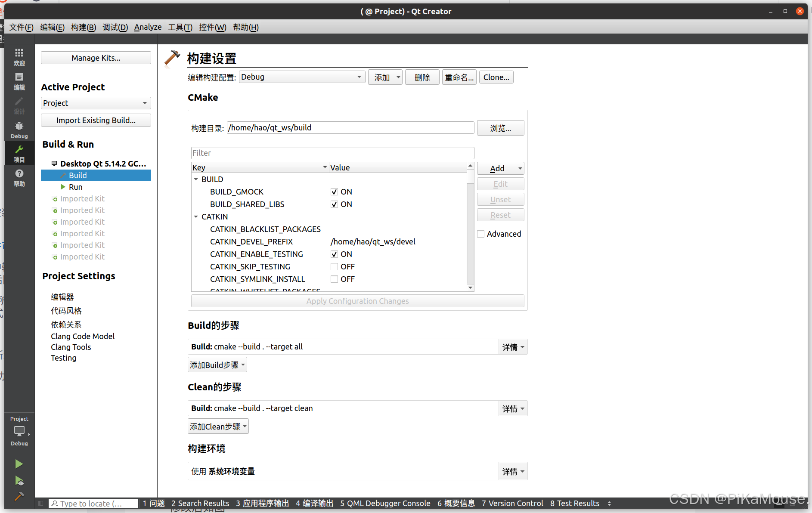Screen dimensions: 812x513
Task: Open the 编辑器 project settings
Action: 62,297
